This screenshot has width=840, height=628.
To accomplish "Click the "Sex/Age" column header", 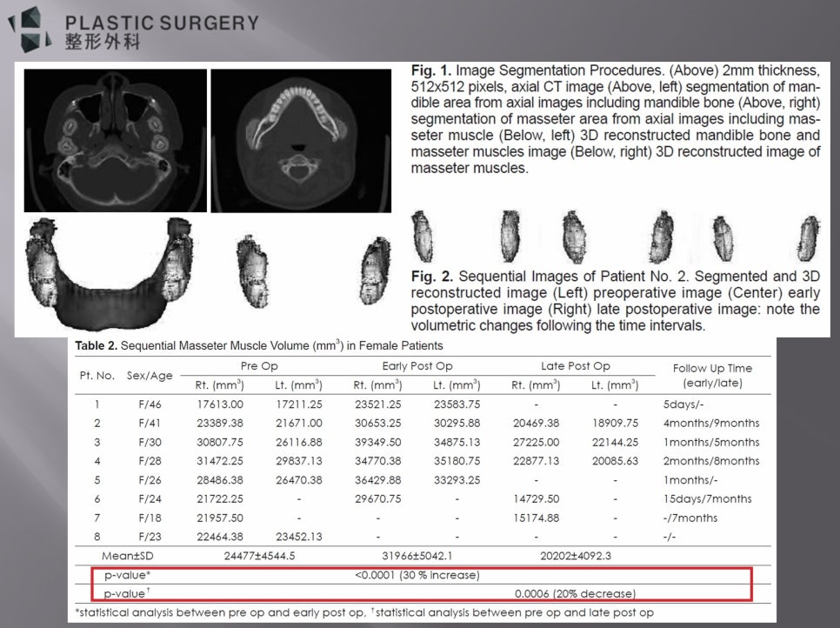I will tap(150, 376).
